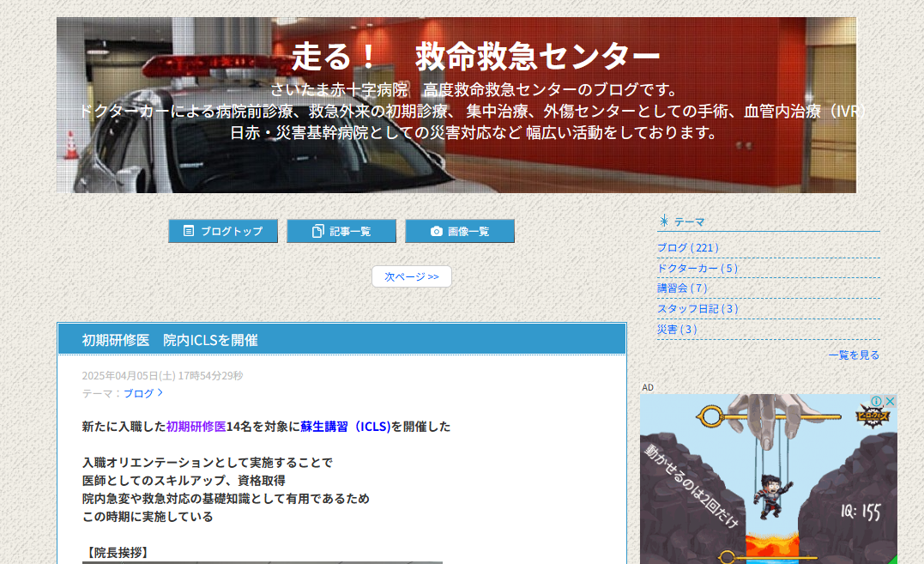This screenshot has width=924, height=564.
Task: Click the asterisk icon beside テーマ heading
Action: tap(664, 221)
